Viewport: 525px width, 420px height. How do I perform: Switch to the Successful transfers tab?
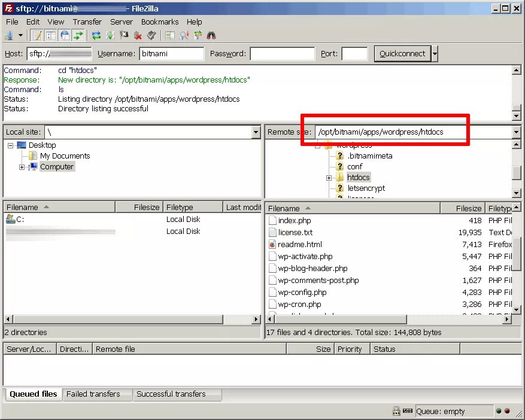(171, 394)
